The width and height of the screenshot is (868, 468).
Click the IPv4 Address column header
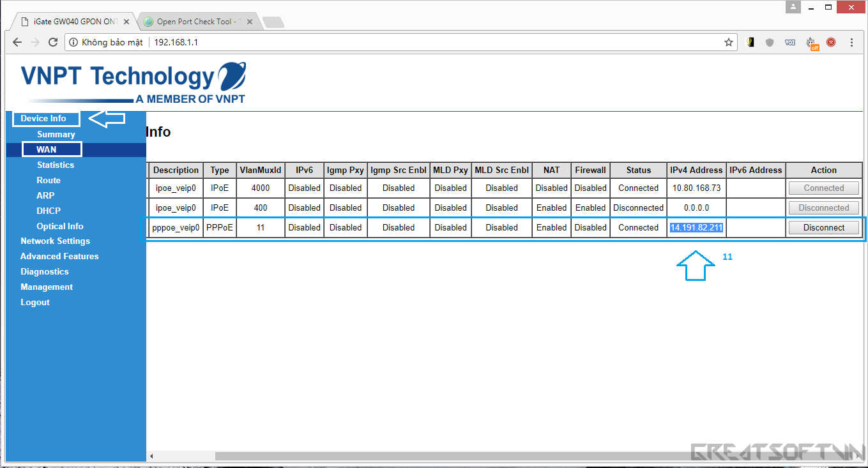tap(696, 170)
